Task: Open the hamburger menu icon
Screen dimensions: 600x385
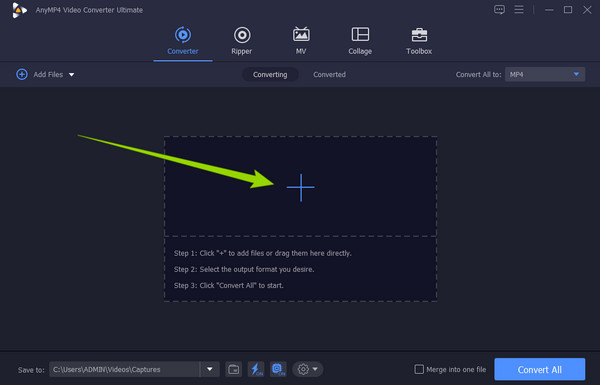Action: click(x=519, y=10)
